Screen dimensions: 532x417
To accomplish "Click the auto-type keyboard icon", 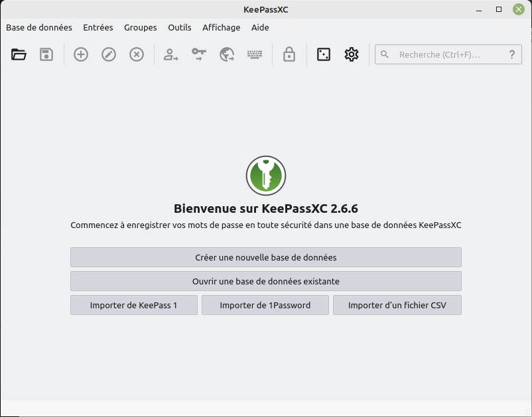I will click(255, 54).
